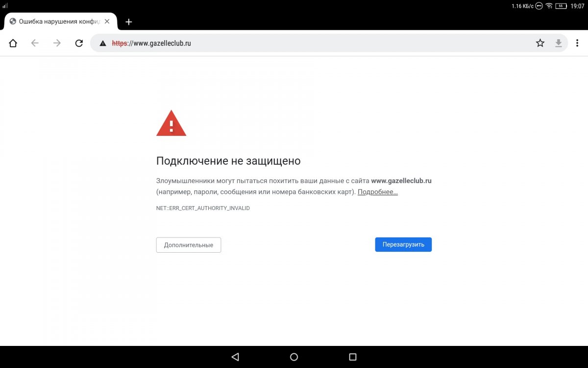
Task: Go back with the left arrow
Action: point(35,43)
